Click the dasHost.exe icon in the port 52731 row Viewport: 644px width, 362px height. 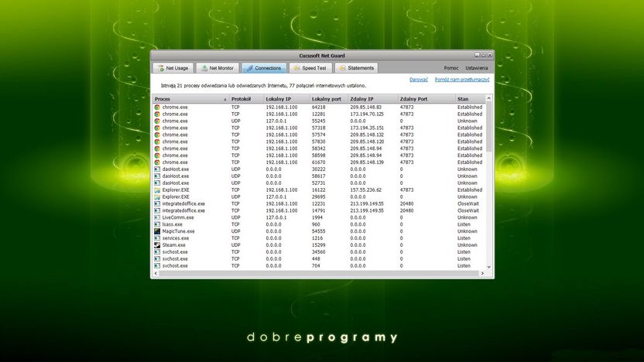coord(157,183)
